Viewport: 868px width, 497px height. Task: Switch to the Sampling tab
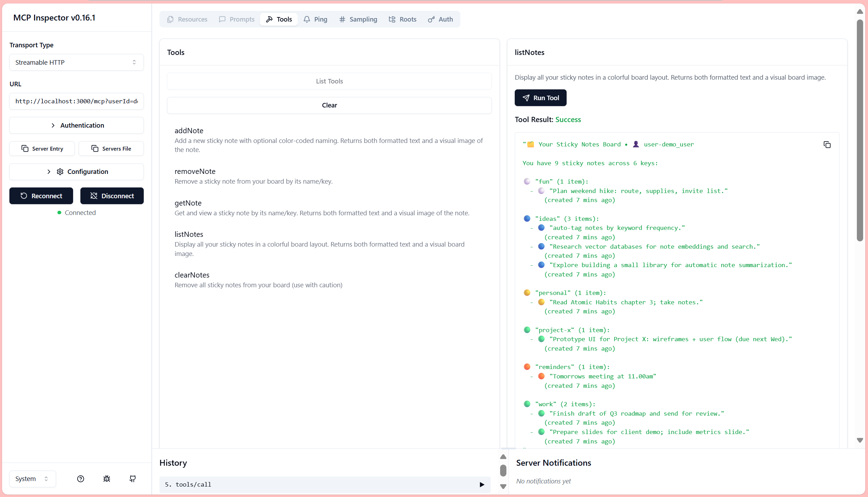tap(358, 19)
